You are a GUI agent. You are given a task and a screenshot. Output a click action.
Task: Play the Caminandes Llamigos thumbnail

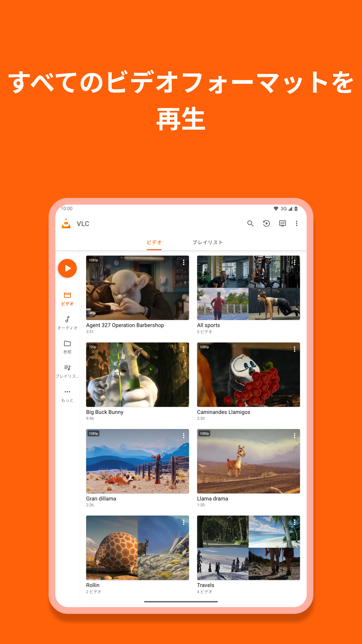tap(248, 374)
